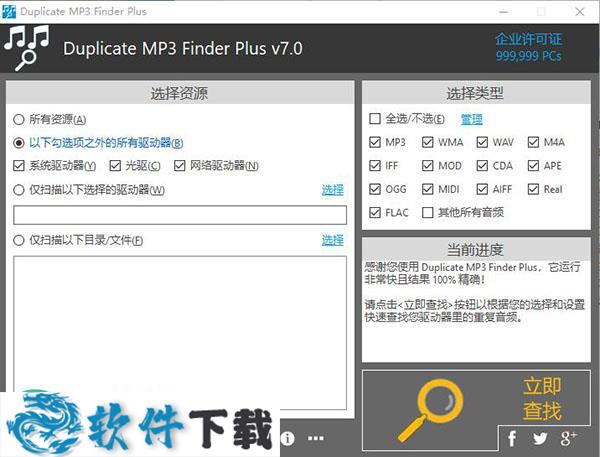Image resolution: width=600 pixels, height=457 pixels.
Task: Uncheck the MIDI file type
Action: click(x=427, y=189)
